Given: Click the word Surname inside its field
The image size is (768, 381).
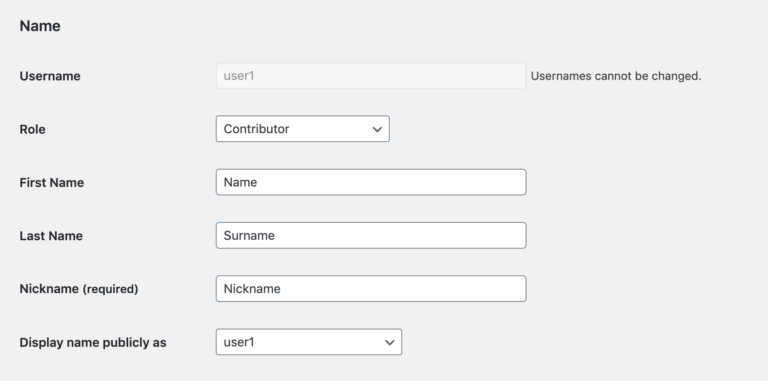Looking at the screenshot, I should point(249,236).
